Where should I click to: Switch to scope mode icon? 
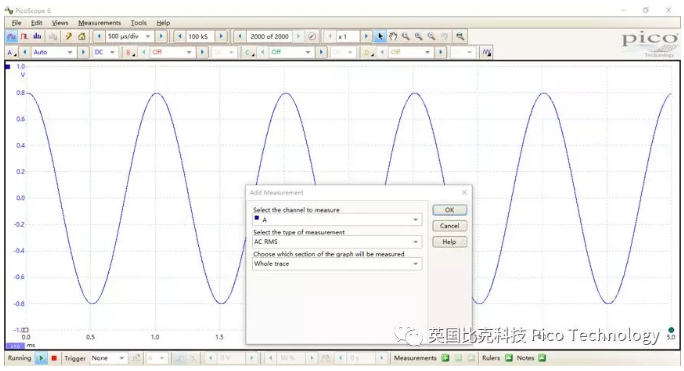tap(11, 37)
